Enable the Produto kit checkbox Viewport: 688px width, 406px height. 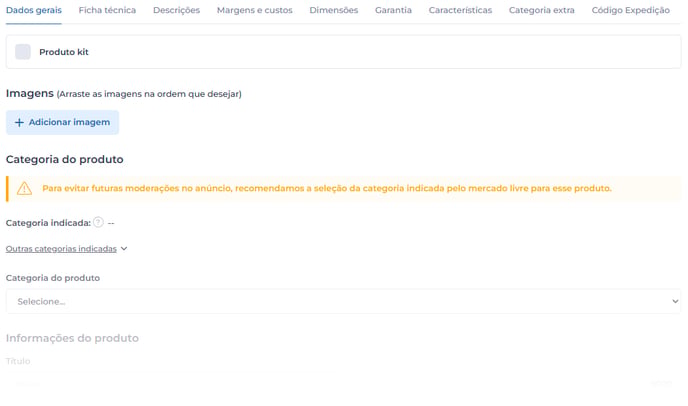[x=23, y=52]
